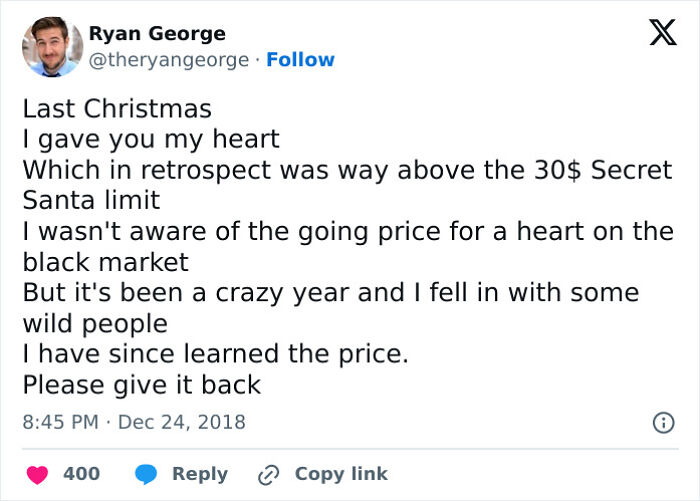The image size is (700, 501).
Task: Click the words "wild people"
Action: pyautogui.click(x=95, y=324)
